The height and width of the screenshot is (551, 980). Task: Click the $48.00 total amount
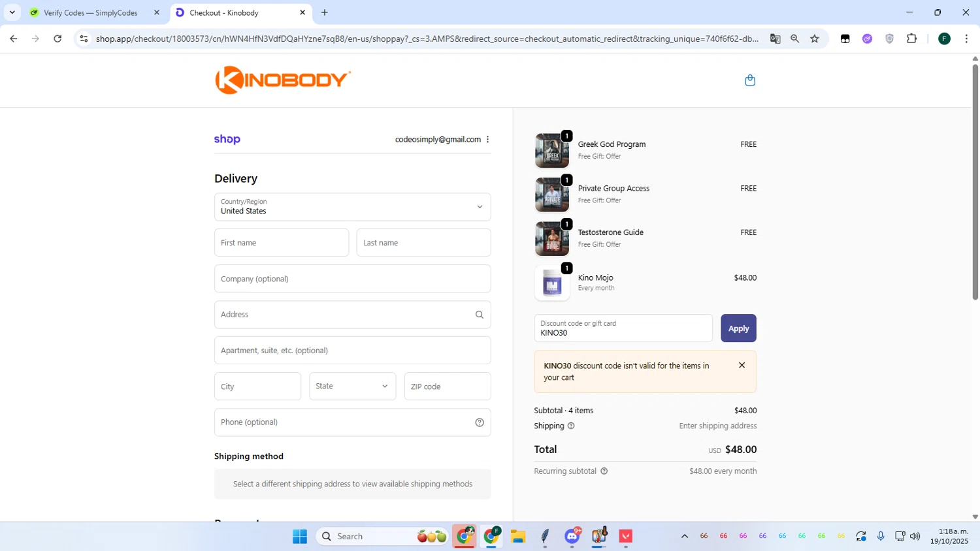[741, 449]
